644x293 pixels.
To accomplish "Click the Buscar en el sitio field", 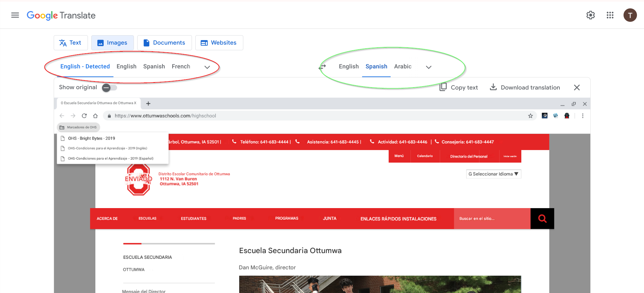I will pos(492,219).
